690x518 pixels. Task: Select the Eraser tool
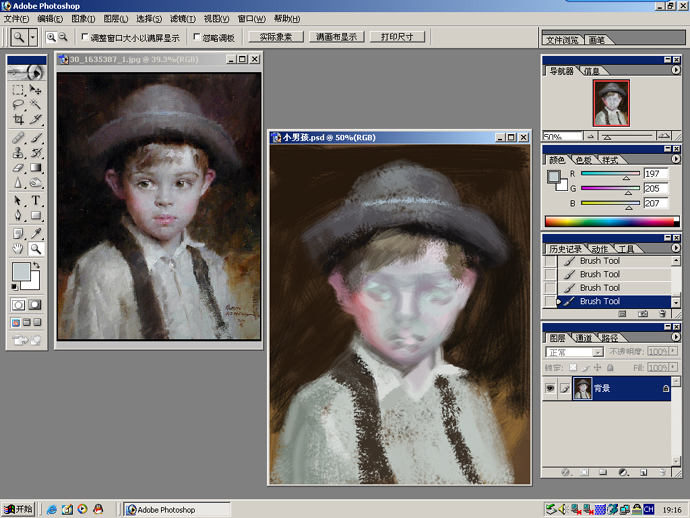[18, 168]
